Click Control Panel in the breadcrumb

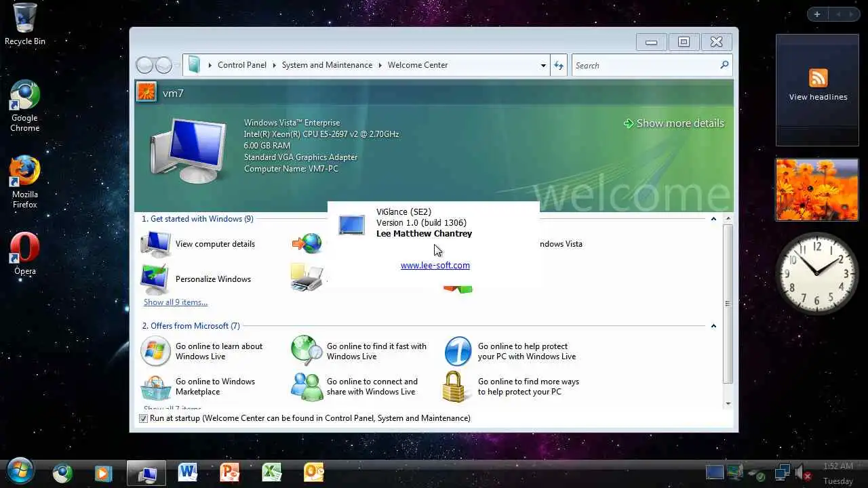point(242,65)
